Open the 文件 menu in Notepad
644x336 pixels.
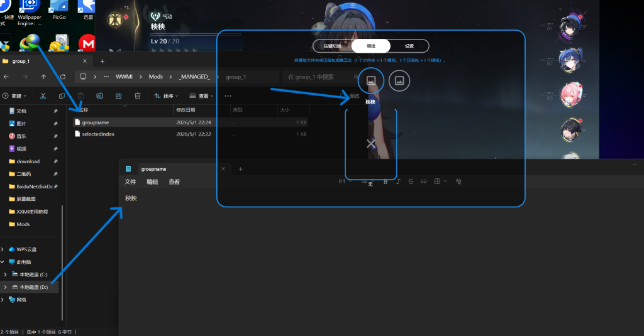tap(130, 182)
